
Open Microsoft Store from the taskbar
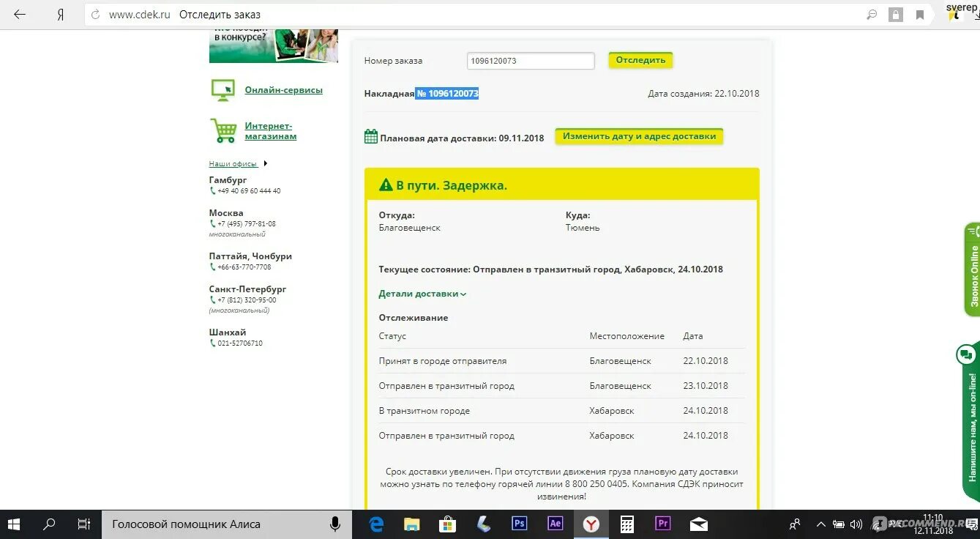point(447,524)
